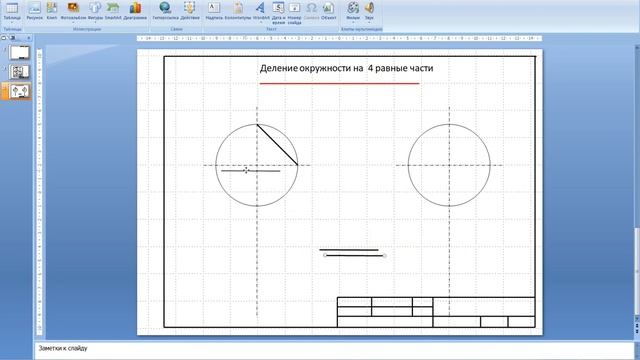Click the Звук speaker icon
Viewport: 640px width, 360px height.
(x=369, y=11)
